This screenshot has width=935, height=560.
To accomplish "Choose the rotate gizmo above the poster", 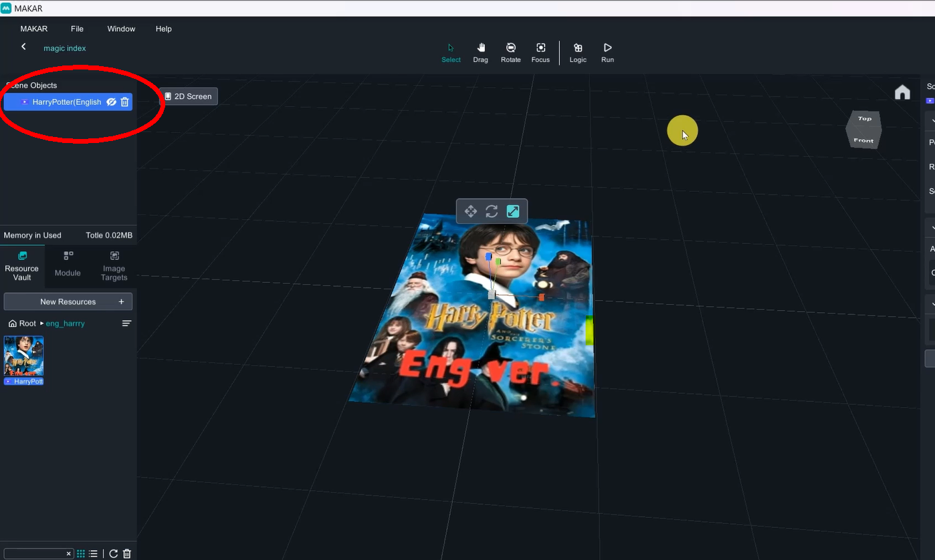I will [492, 211].
